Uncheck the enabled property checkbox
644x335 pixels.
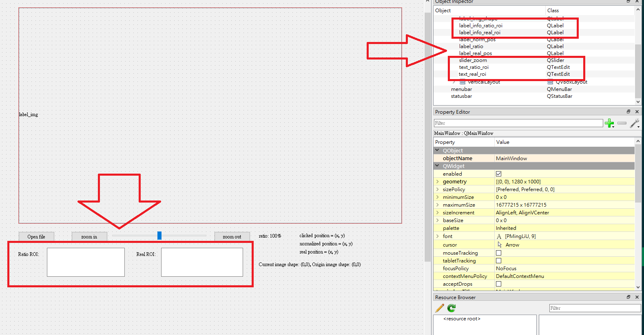498,174
